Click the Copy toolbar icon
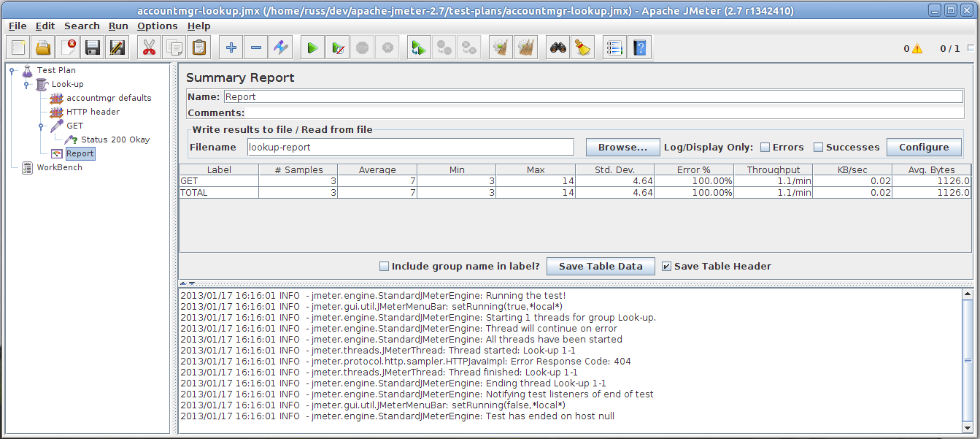 (174, 48)
